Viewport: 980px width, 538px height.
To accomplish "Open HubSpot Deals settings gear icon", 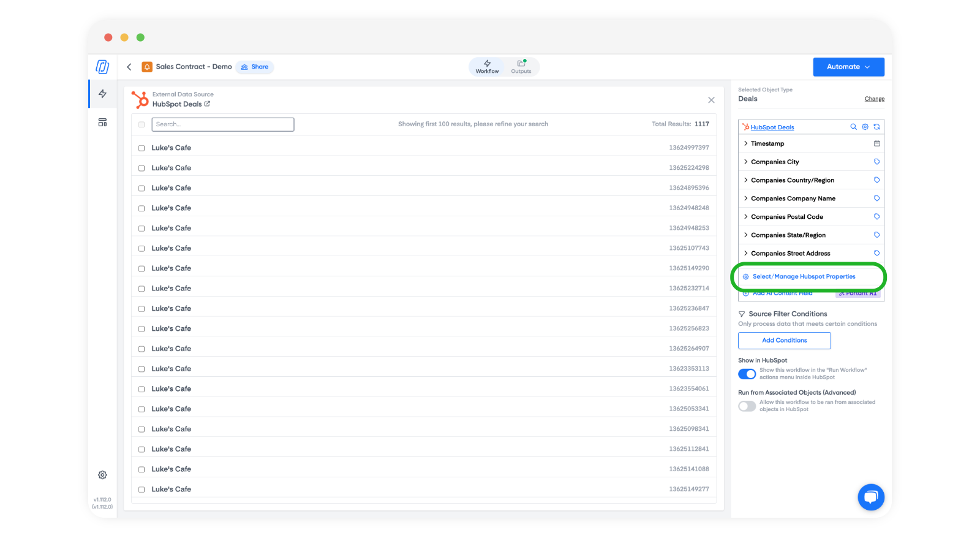I will tap(865, 127).
